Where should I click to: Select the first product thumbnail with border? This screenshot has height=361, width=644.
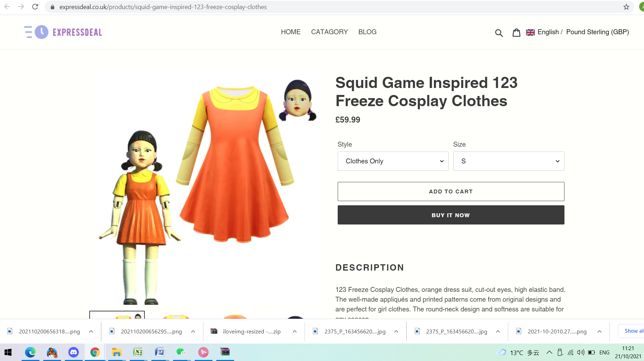pos(117,315)
